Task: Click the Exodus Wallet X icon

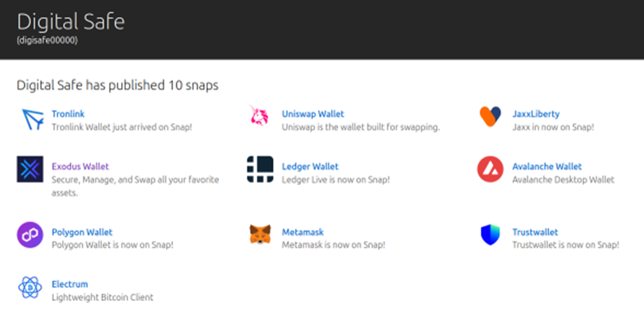Action: pyautogui.click(x=30, y=169)
